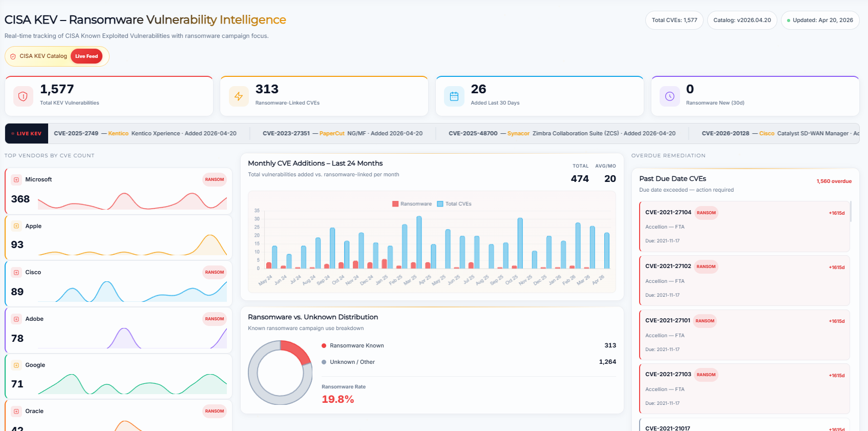
Task: Select the Adobe vendor card
Action: pyautogui.click(x=118, y=330)
